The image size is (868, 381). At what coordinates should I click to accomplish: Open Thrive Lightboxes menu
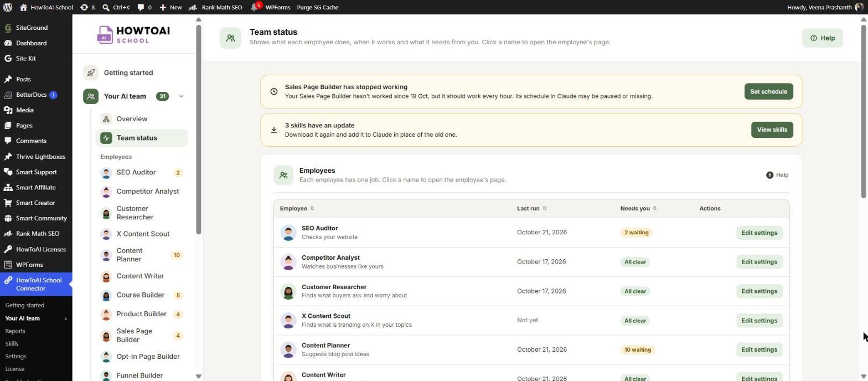(40, 157)
